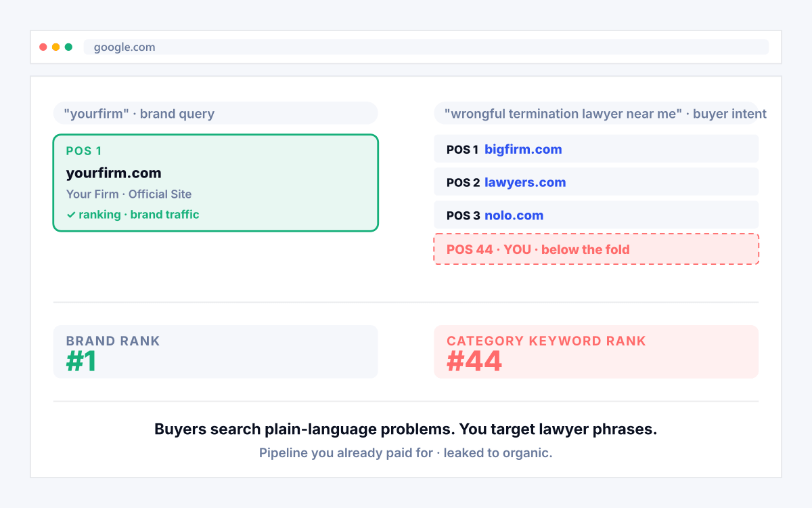
Task: Click the red window dot
Action: point(43,47)
